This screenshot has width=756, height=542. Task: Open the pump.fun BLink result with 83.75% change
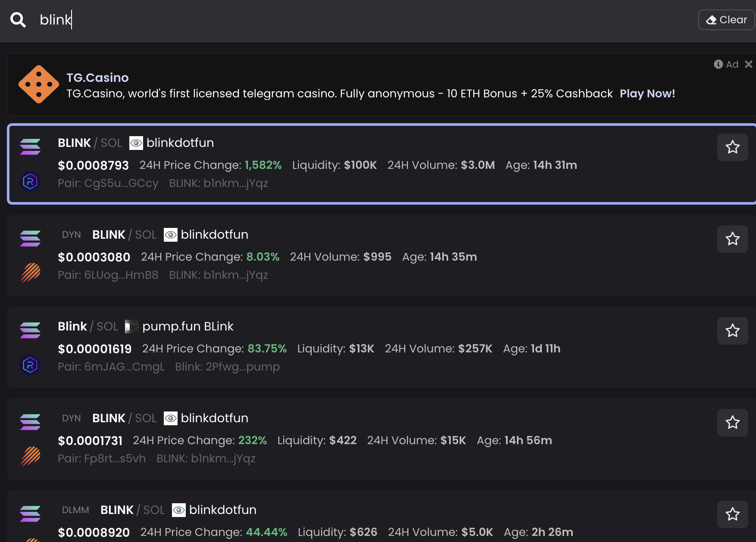[x=345, y=348]
